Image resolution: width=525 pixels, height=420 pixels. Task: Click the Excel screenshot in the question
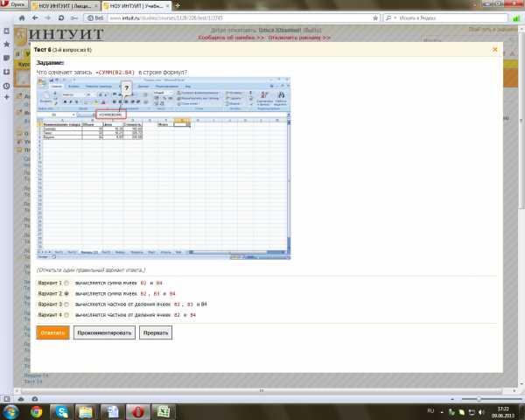pyautogui.click(x=164, y=169)
